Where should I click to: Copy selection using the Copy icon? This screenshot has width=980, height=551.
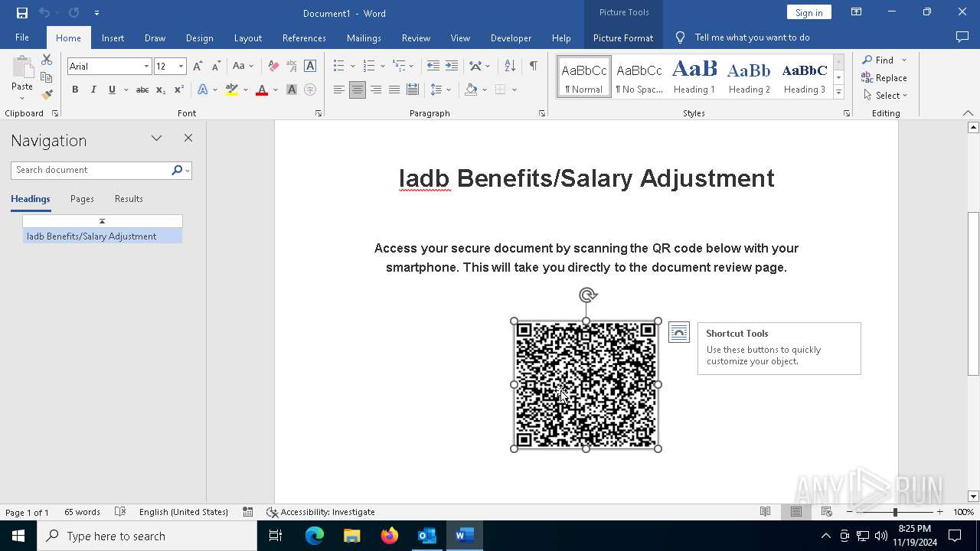pos(47,77)
